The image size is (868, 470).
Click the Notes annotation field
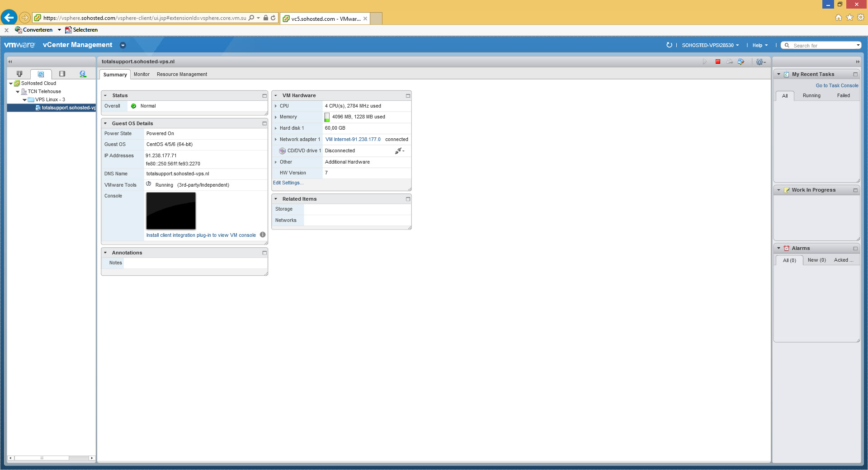[195, 263]
